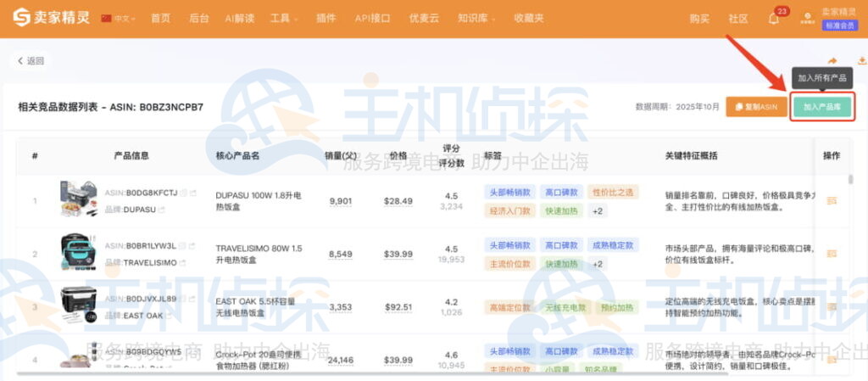Image resolution: width=868 pixels, height=381 pixels.
Task: Open the EAST OAK lunch box thumbnail
Action: [x=79, y=305]
